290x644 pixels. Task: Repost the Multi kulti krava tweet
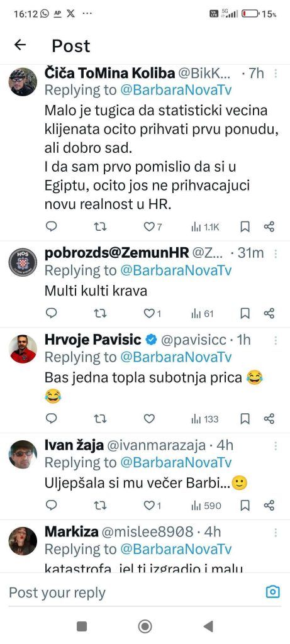(100, 313)
